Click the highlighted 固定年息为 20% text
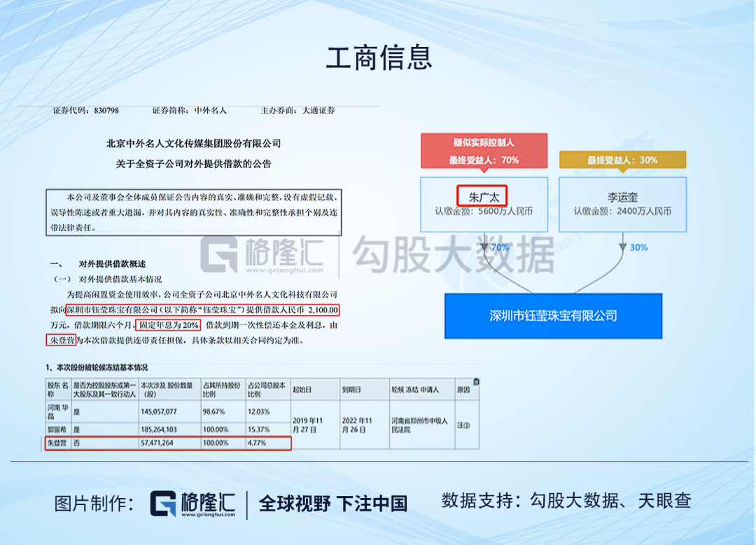The height and width of the screenshot is (545, 756). [168, 325]
